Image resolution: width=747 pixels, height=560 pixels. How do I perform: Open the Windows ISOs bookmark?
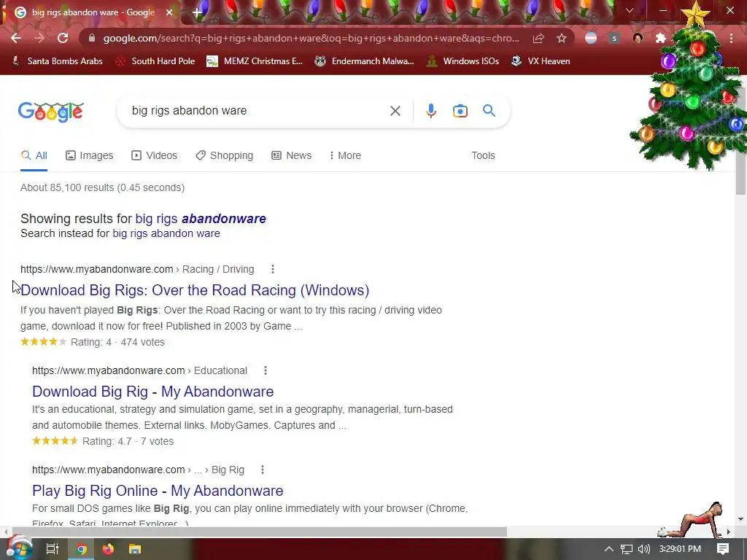(462, 61)
